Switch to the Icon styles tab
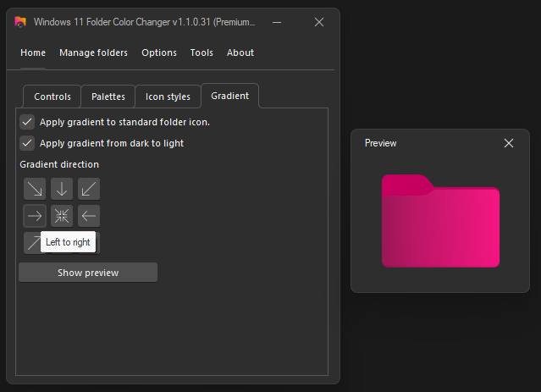This screenshot has height=392, width=541. pos(168,97)
